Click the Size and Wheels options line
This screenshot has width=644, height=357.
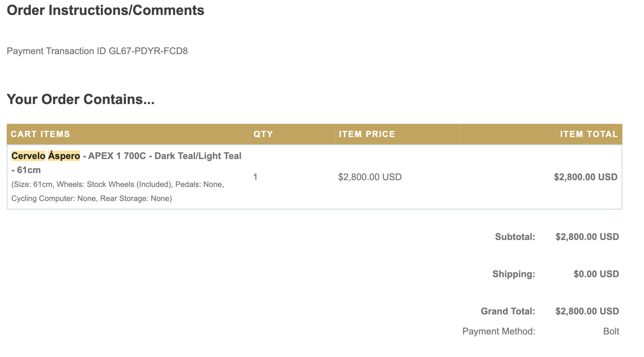point(117,184)
